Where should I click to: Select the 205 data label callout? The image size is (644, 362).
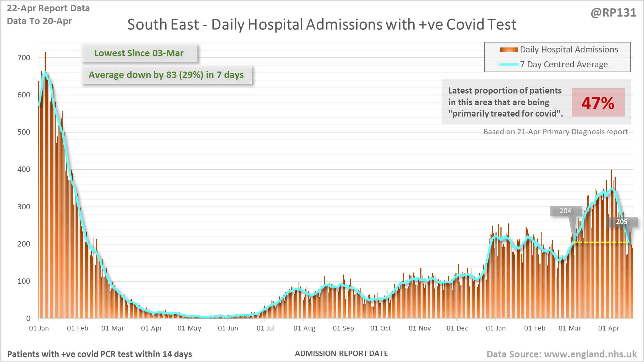pos(622,222)
